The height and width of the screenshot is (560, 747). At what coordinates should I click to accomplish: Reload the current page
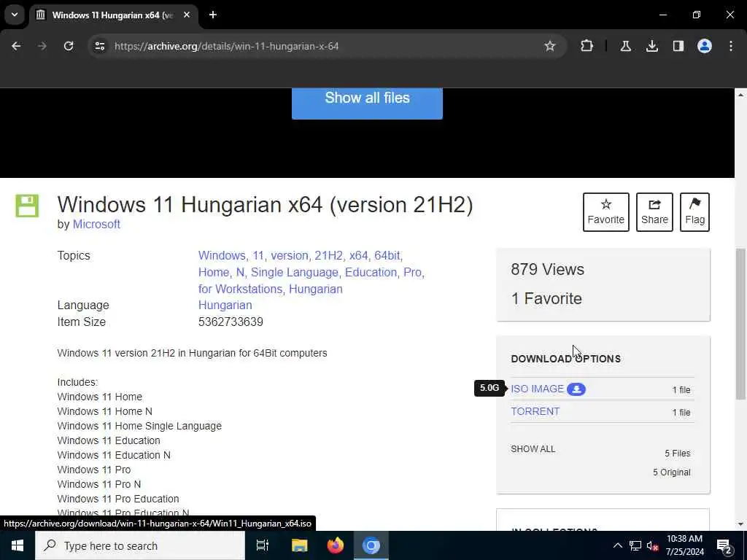[x=69, y=46]
